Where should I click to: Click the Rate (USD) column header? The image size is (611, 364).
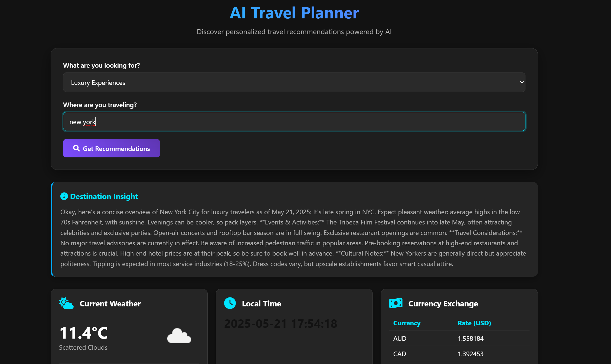point(474,323)
